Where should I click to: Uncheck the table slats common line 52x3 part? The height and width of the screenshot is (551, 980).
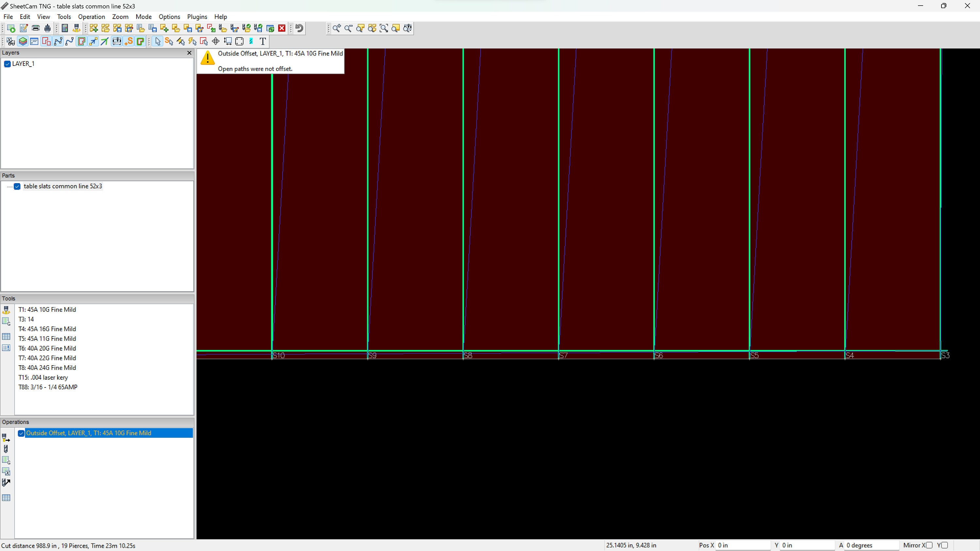[x=18, y=186]
